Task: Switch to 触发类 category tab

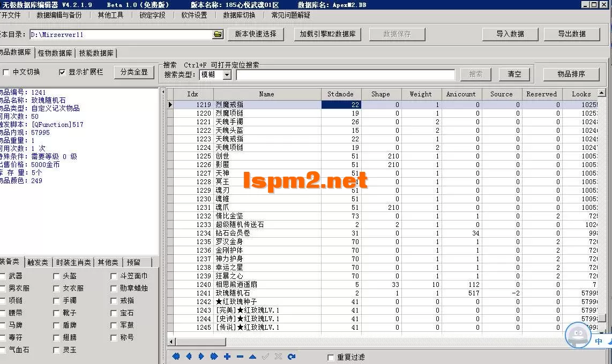Action: coord(38,262)
